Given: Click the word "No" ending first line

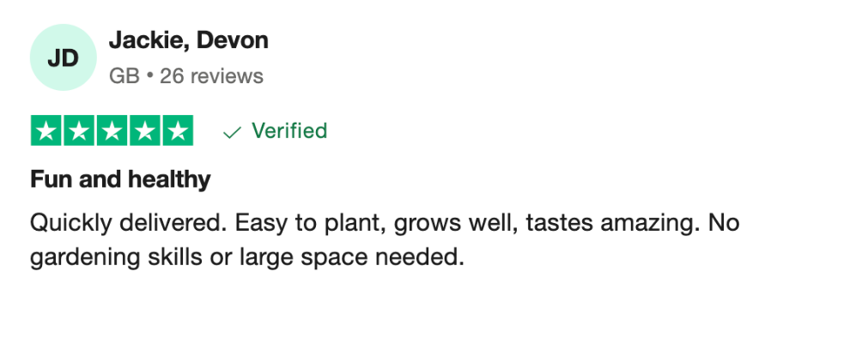Looking at the screenshot, I should pyautogui.click(x=724, y=223).
